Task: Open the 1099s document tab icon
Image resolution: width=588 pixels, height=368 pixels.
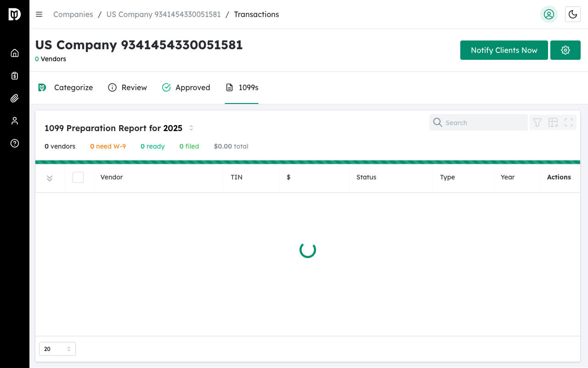Action: [x=230, y=87]
